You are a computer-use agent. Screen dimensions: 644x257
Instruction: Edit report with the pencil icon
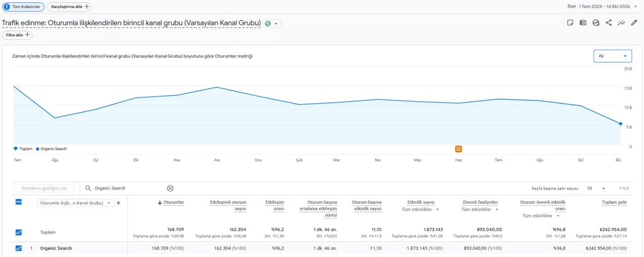click(634, 23)
